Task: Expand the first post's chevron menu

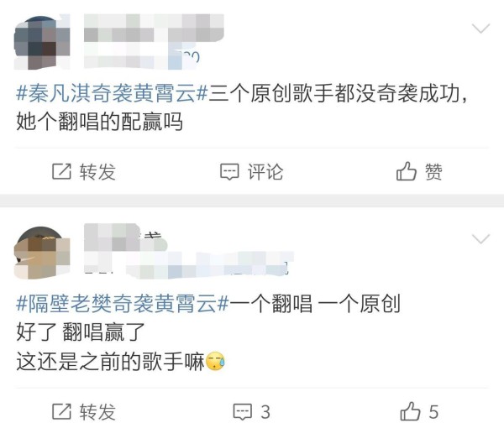Action: (x=480, y=29)
